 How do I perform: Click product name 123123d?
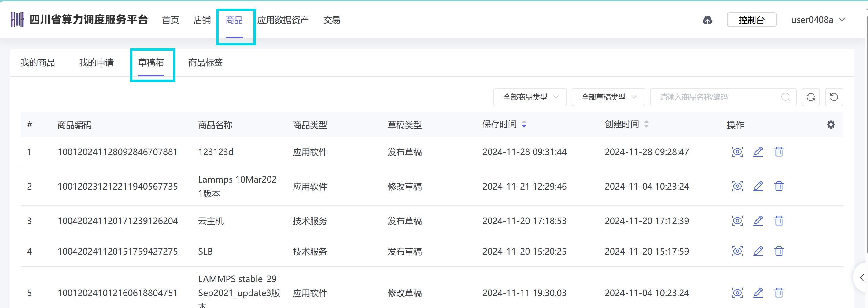click(216, 152)
